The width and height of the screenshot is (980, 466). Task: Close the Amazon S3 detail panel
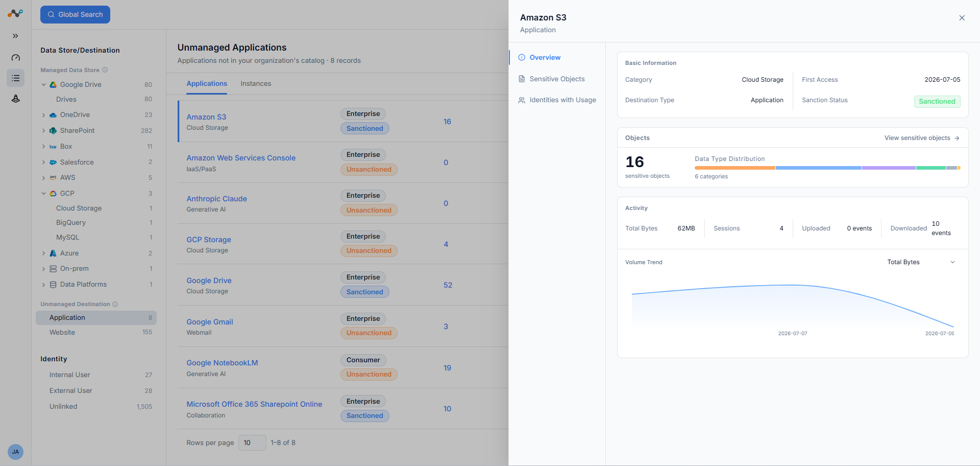(962, 18)
